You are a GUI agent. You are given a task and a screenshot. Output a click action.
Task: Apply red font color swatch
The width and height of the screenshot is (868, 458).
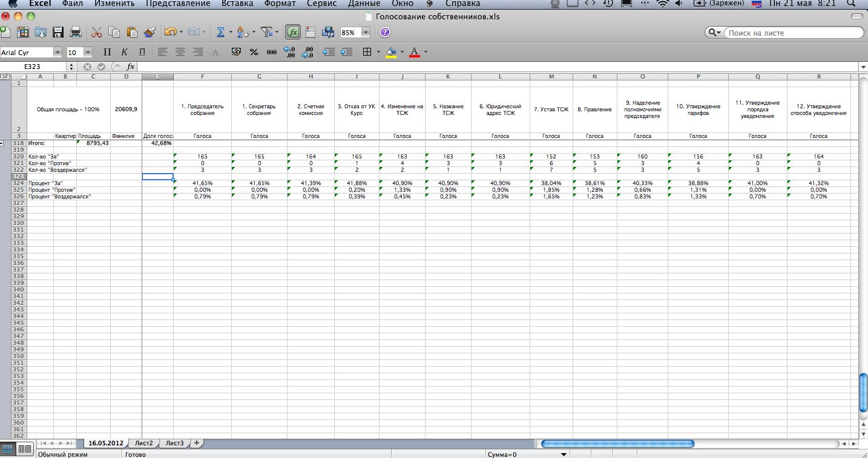[x=415, y=52]
